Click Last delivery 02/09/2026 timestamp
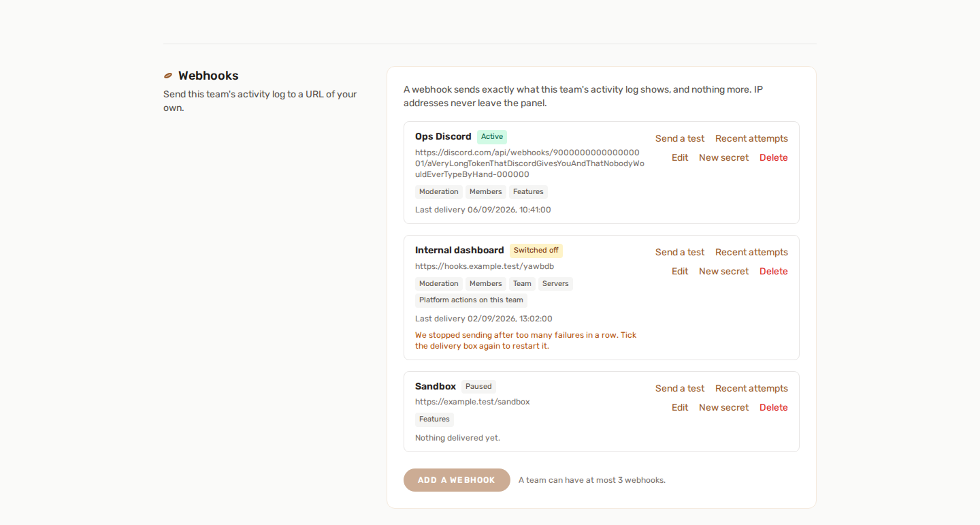The width and height of the screenshot is (980, 525). [x=484, y=319]
